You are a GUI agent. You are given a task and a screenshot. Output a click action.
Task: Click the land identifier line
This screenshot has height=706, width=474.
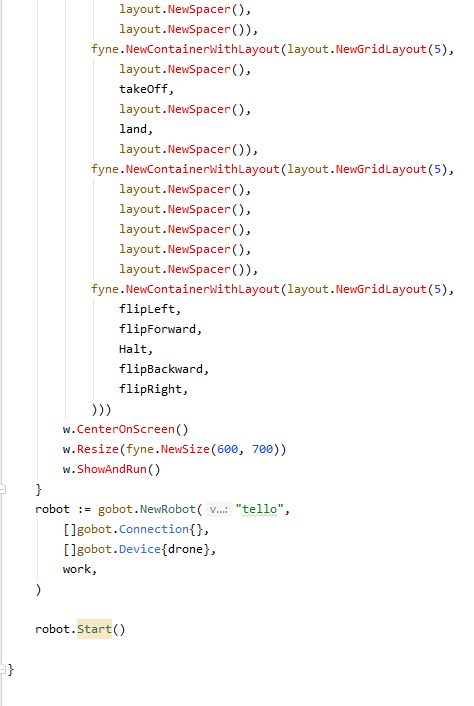click(133, 129)
